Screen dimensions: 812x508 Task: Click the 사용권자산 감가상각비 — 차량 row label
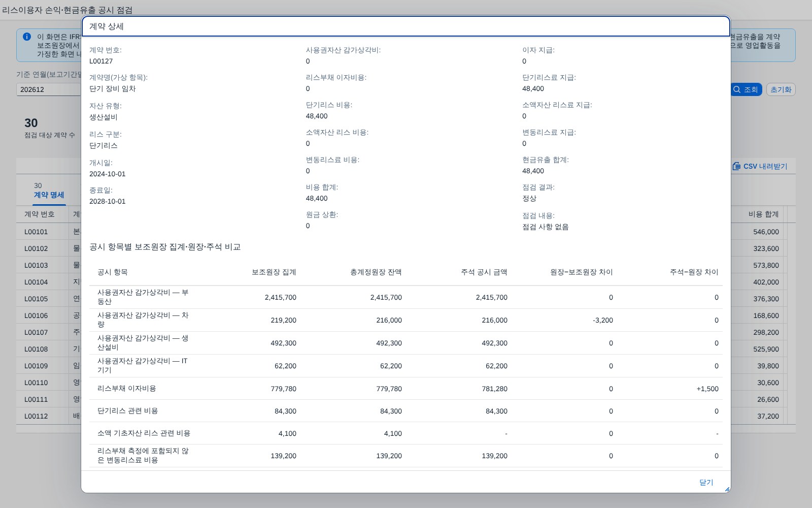143,320
